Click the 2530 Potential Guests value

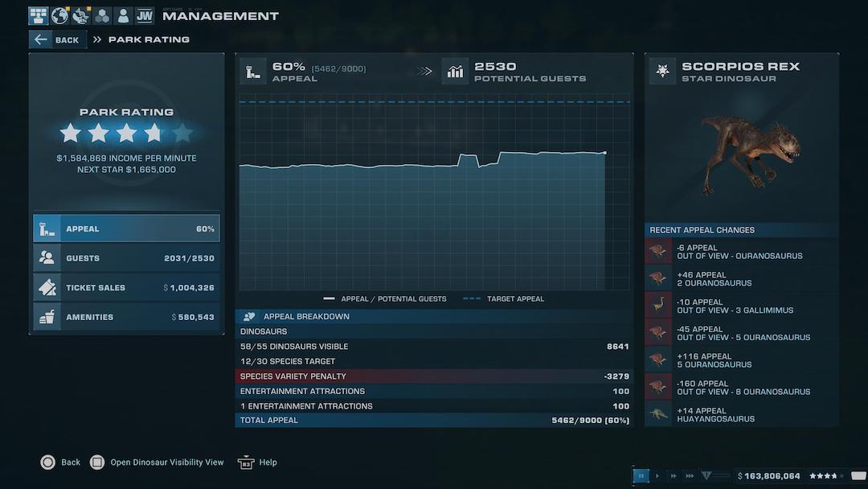pyautogui.click(x=530, y=72)
